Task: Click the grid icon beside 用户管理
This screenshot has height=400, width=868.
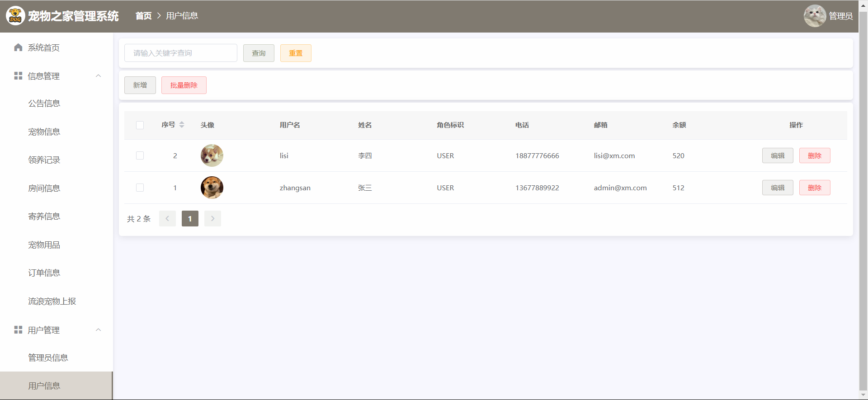Action: pos(18,330)
